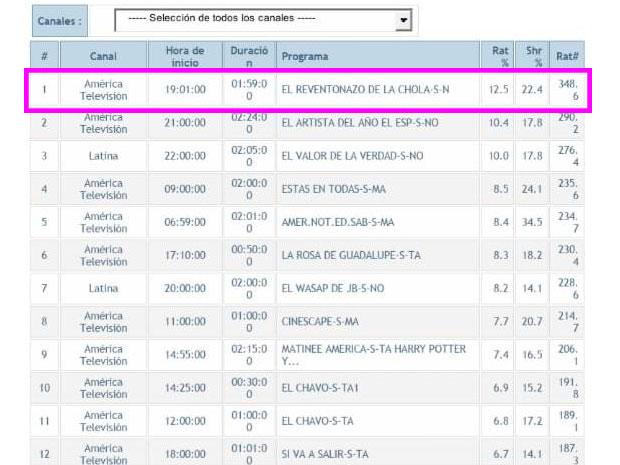
Task: Click row number '5' cell
Action: (x=44, y=222)
